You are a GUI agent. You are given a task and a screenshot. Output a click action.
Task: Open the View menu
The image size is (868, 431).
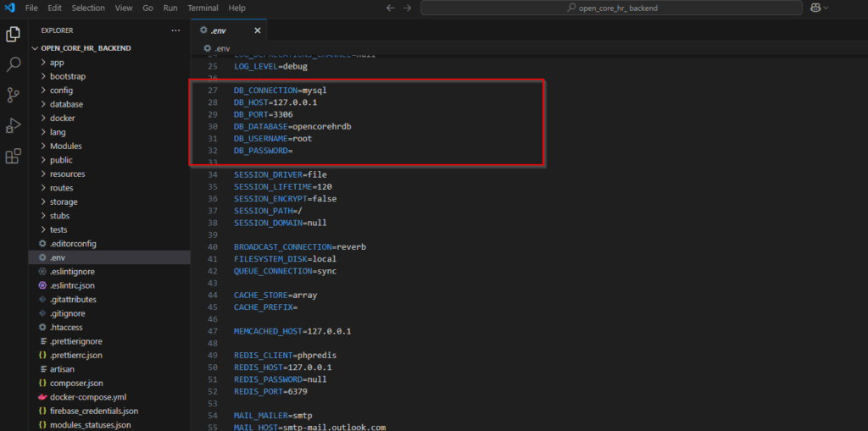pyautogui.click(x=124, y=8)
